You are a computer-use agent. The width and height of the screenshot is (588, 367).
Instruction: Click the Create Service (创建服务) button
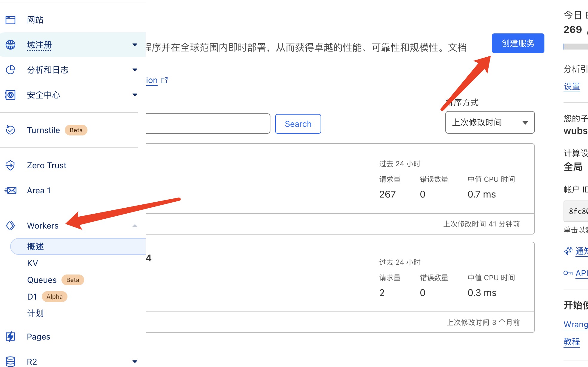(x=518, y=43)
